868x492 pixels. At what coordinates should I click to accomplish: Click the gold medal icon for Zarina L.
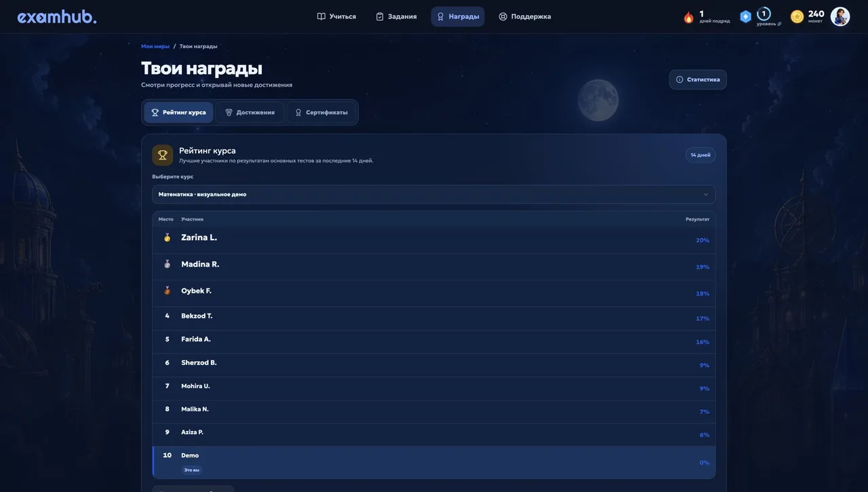click(167, 238)
